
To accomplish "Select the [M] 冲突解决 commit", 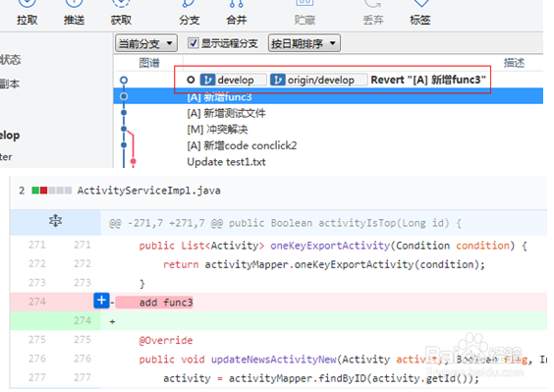I will (217, 130).
